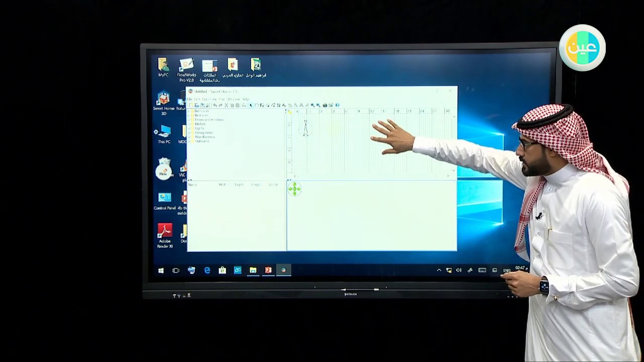Select the Create rooms tool

point(268,105)
